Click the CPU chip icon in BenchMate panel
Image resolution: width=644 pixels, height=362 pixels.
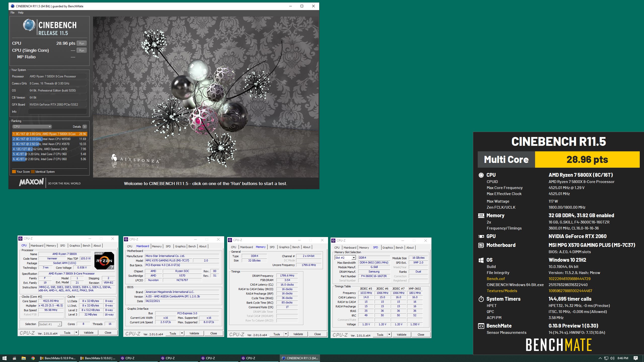click(481, 175)
